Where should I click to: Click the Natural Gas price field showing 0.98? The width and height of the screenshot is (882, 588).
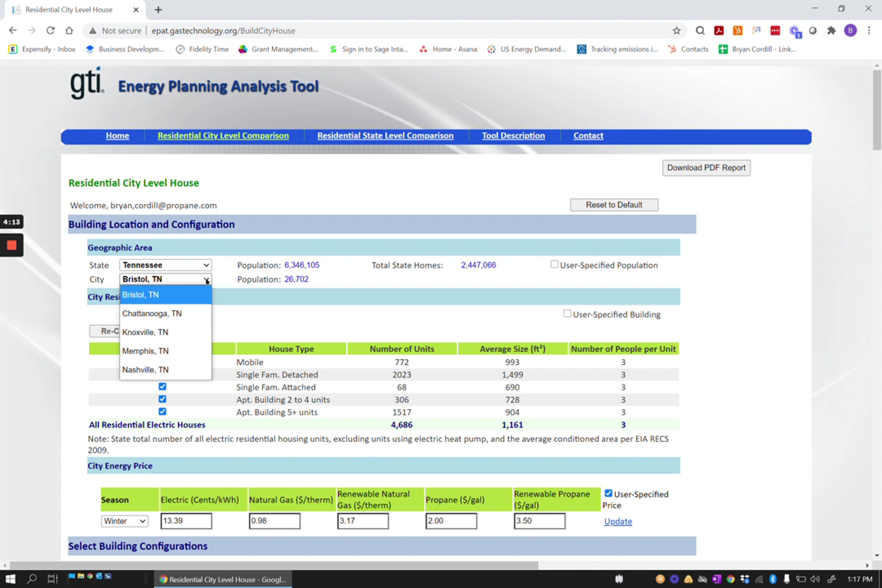275,521
